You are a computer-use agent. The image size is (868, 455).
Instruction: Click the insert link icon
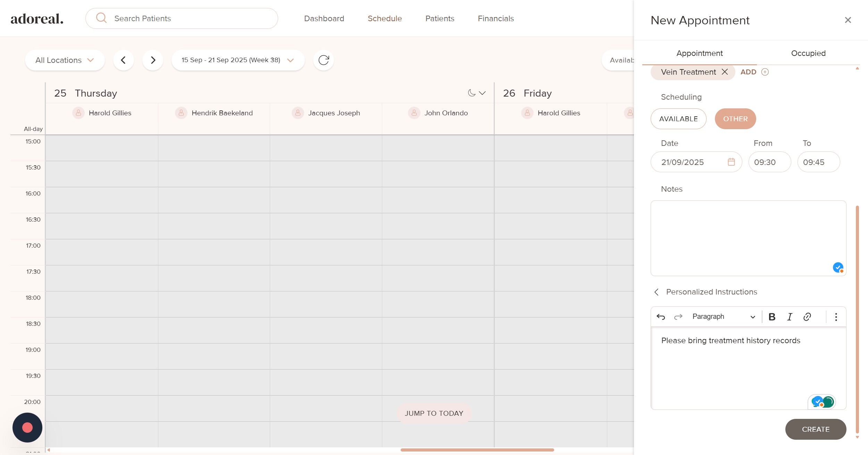(807, 317)
